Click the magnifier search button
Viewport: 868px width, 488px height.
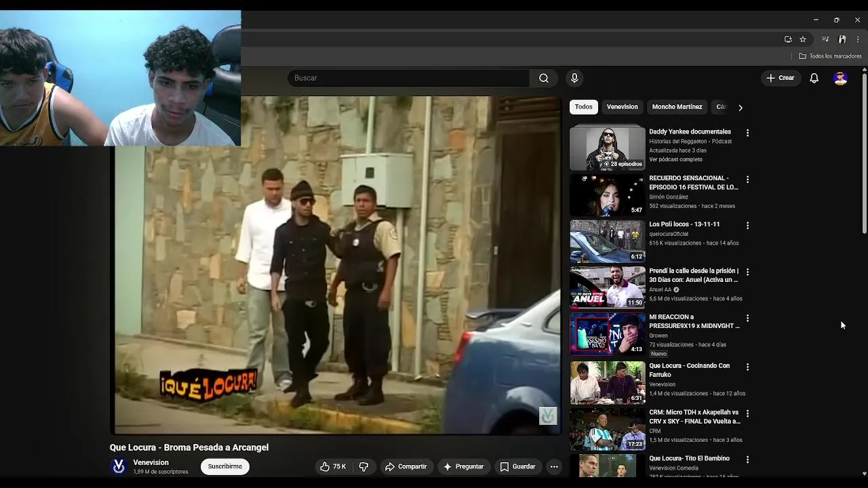point(544,78)
